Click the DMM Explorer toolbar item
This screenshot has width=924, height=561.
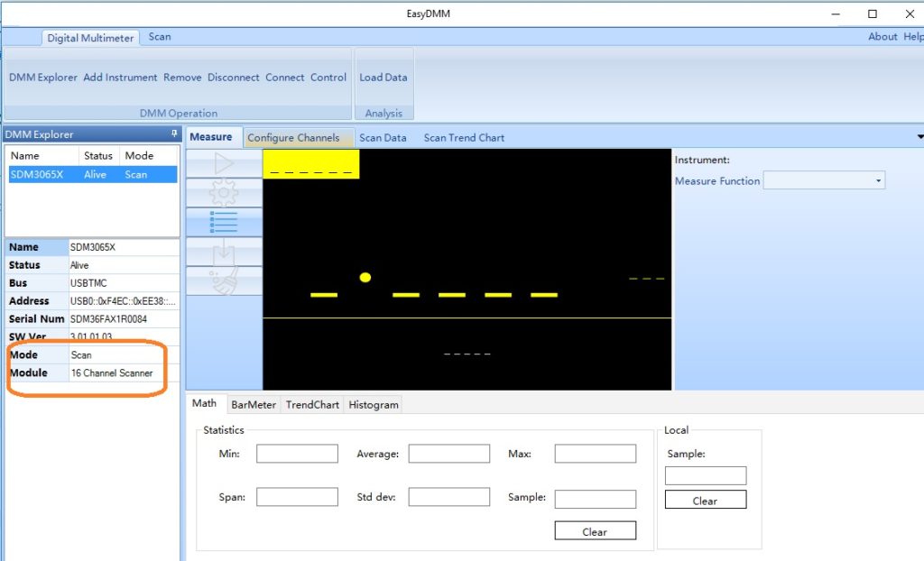point(43,78)
